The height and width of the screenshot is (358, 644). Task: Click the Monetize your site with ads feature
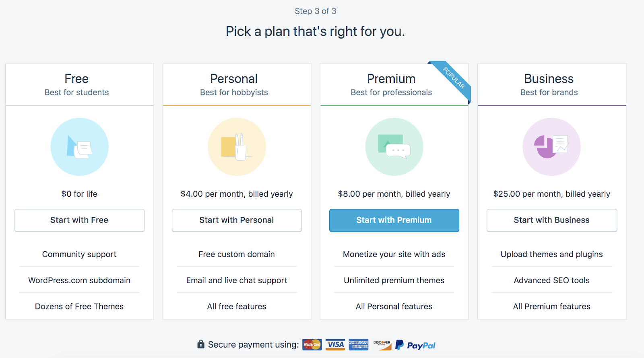[394, 254]
